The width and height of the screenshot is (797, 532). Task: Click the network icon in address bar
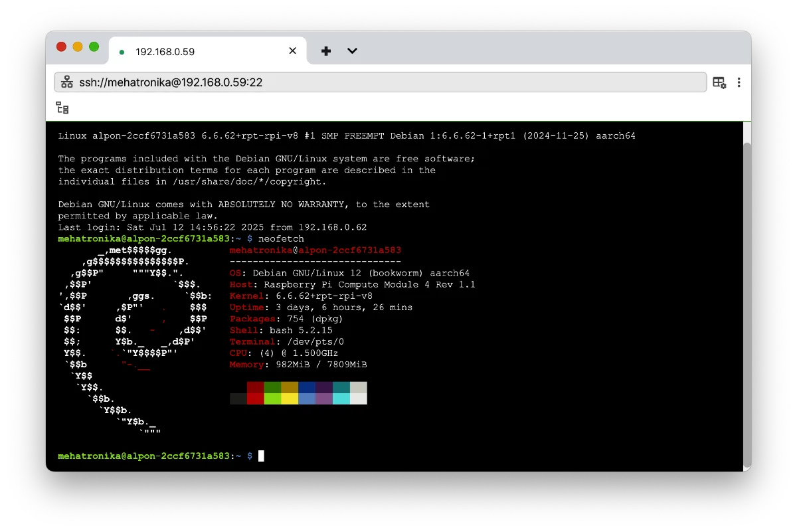[66, 82]
